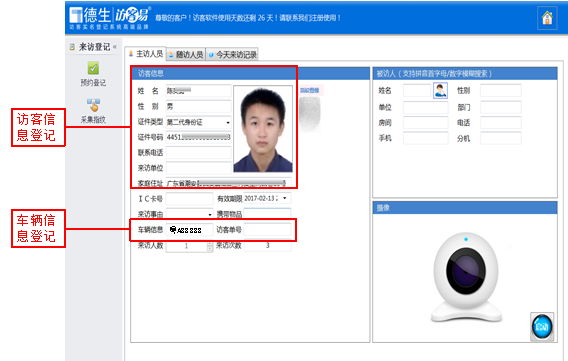Open the 有效期限 date dropdown
Viewport: 568px width, 361px height.
coord(285,198)
